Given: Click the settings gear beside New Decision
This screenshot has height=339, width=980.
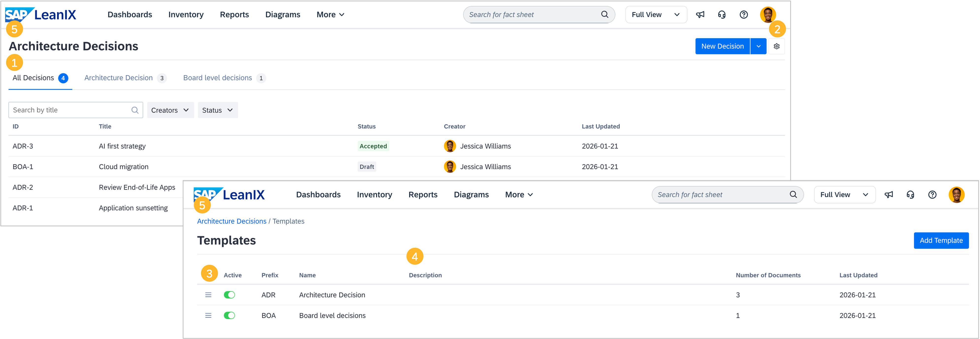Looking at the screenshot, I should click(x=776, y=46).
